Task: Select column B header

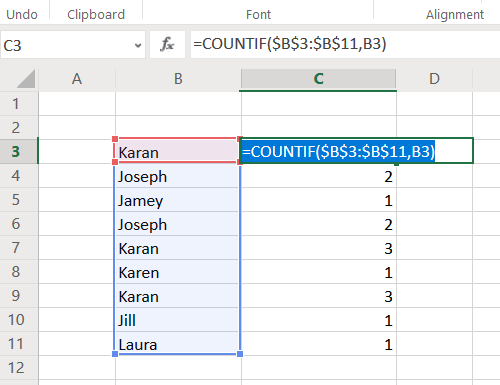Action: pyautogui.click(x=178, y=79)
